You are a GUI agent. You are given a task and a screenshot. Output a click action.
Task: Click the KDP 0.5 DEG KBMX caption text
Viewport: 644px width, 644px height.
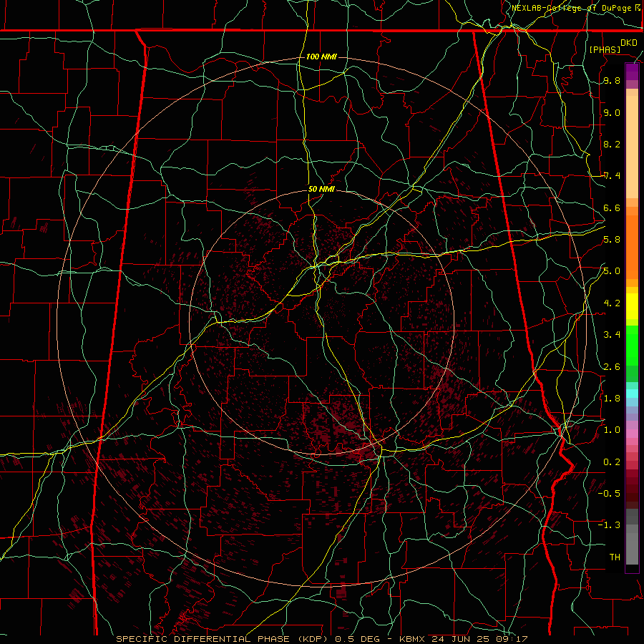pos(321,639)
